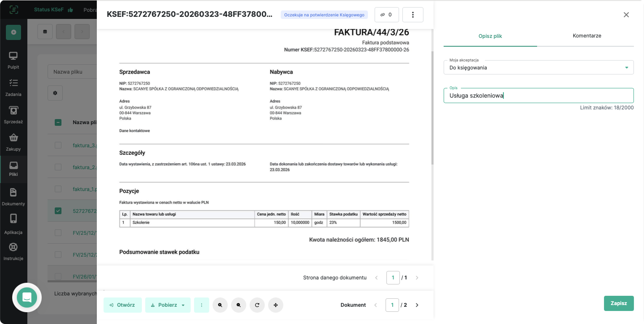Go to next document arrow
The height and width of the screenshot is (324, 644).
pyautogui.click(x=417, y=305)
